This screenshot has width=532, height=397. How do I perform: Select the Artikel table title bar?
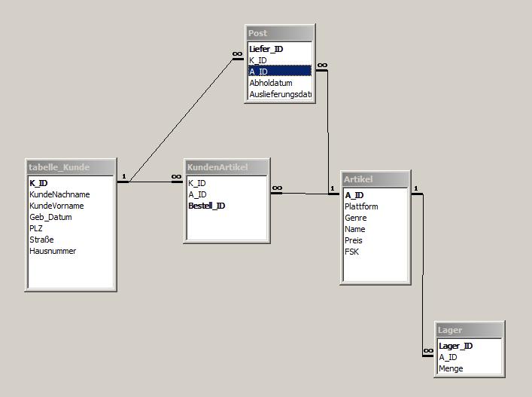[375, 179]
